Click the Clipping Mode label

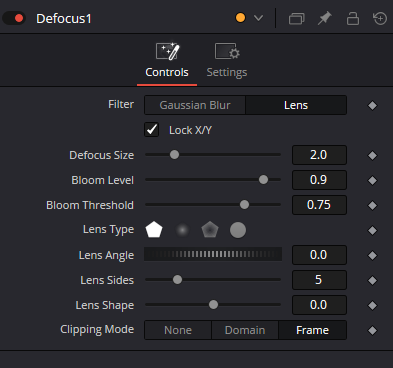pos(97,330)
